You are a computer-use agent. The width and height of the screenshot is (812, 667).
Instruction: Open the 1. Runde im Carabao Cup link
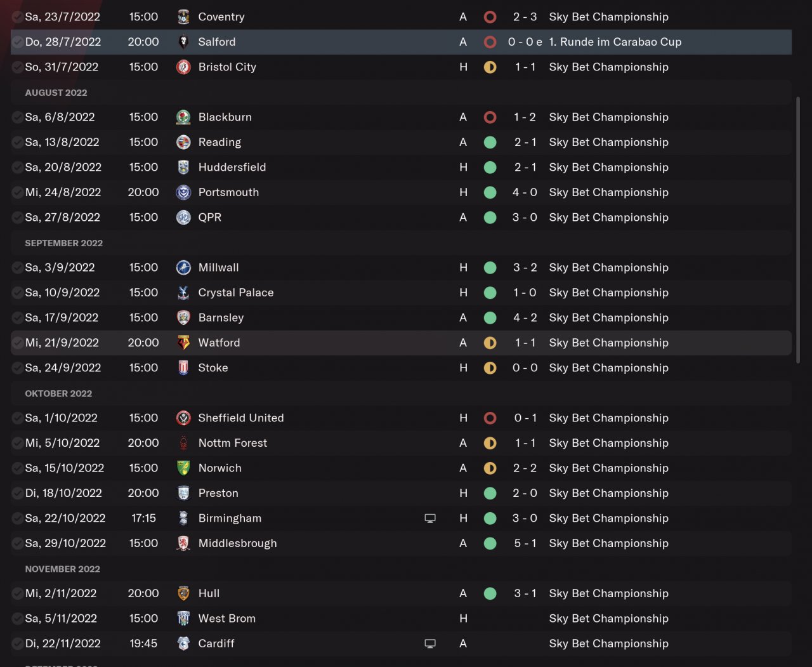pyautogui.click(x=615, y=42)
